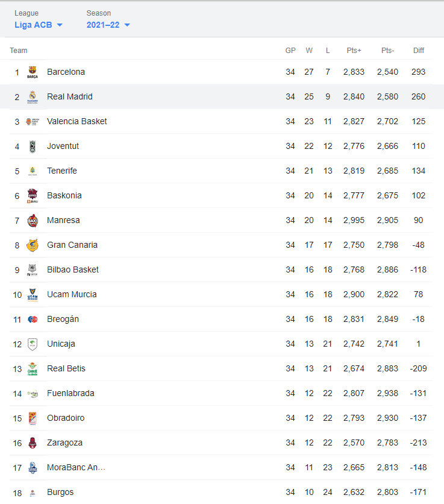Image resolution: width=444 pixels, height=504 pixels.
Task: Click the Gran Canaria logo
Action: (x=33, y=245)
